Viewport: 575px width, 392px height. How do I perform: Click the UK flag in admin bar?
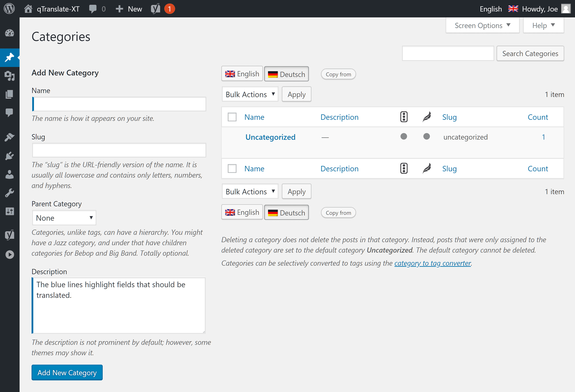coord(513,9)
